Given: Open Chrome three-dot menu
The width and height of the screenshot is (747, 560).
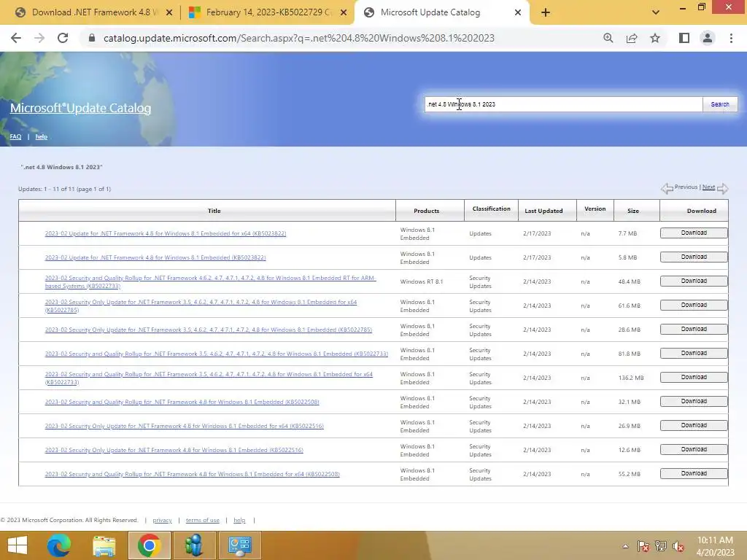Looking at the screenshot, I should pos(731,38).
